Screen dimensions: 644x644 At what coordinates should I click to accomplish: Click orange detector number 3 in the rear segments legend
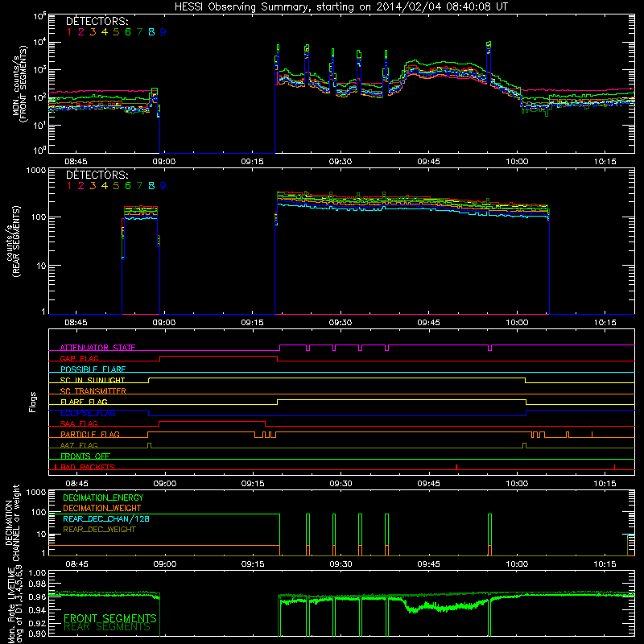pyautogui.click(x=93, y=186)
